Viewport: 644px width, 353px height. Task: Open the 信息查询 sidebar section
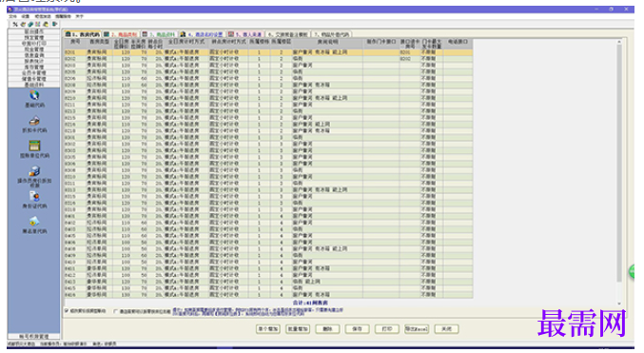click(34, 55)
